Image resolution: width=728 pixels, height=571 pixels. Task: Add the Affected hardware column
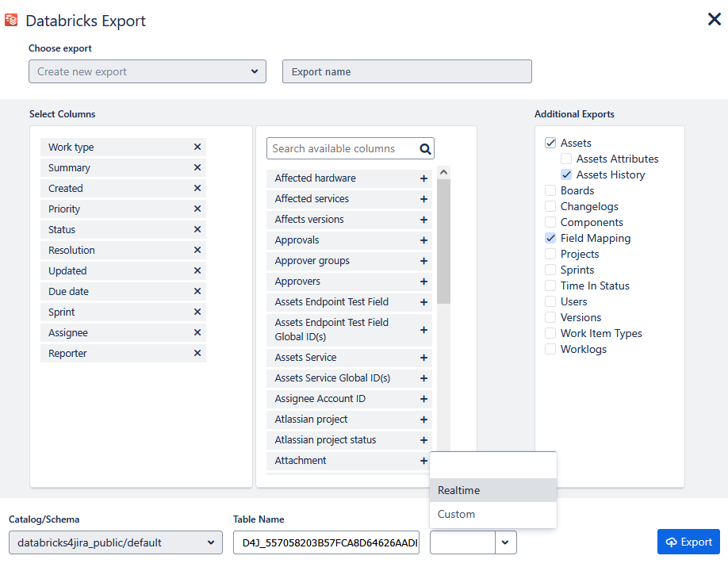pyautogui.click(x=423, y=178)
